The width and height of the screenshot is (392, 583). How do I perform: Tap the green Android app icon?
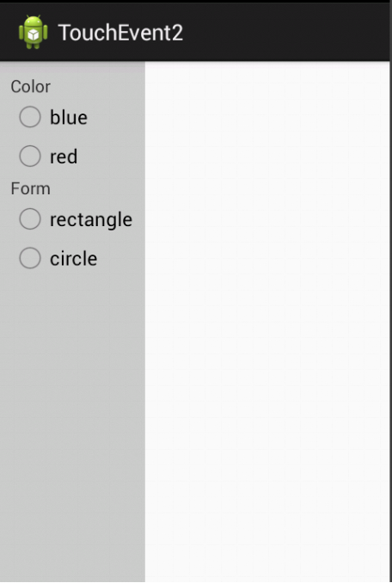coord(33,32)
